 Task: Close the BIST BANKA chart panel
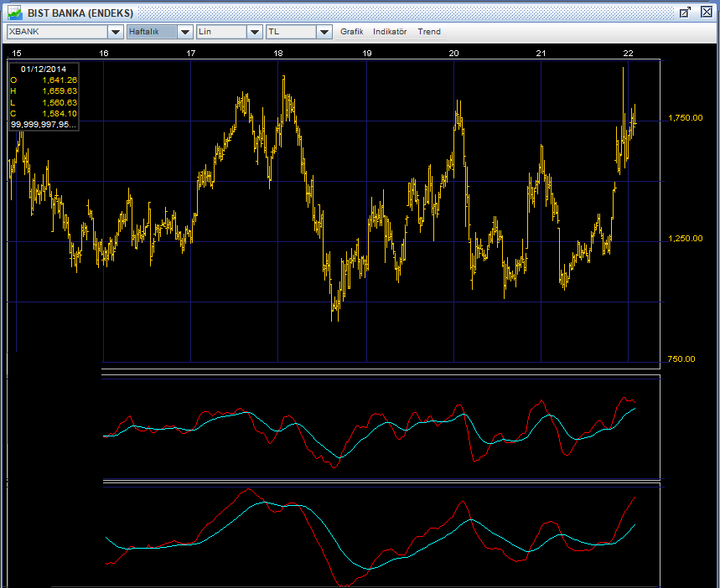point(707,12)
